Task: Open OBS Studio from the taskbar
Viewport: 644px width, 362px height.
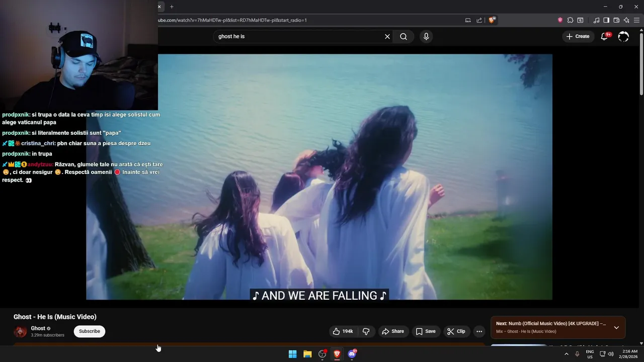Action: pos(323,354)
